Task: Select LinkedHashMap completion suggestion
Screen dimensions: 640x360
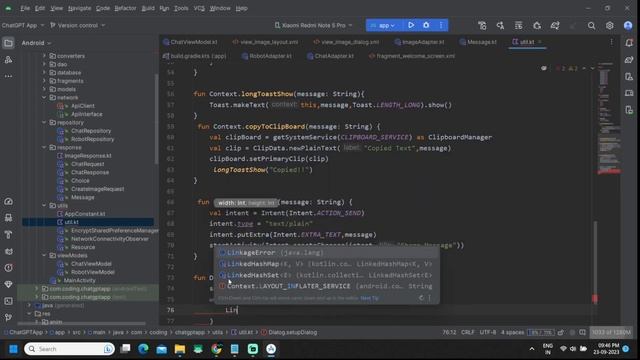Action: coord(327,264)
